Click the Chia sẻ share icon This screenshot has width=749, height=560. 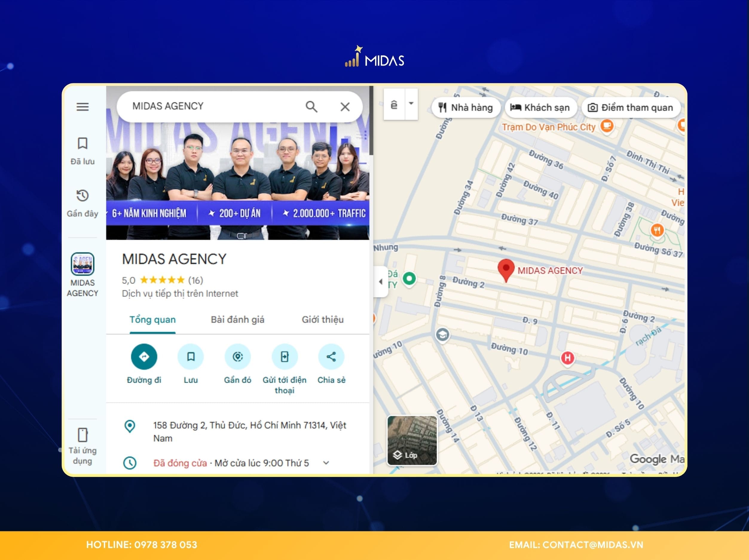[x=331, y=357]
